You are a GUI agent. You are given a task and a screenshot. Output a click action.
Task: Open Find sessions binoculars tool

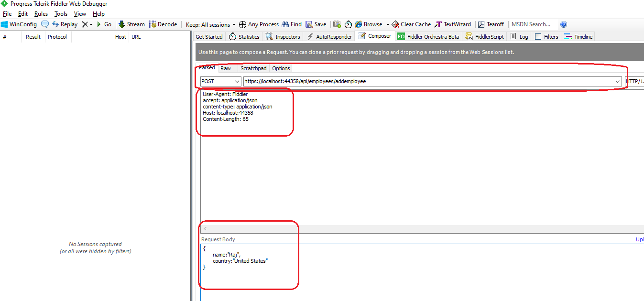(292, 24)
